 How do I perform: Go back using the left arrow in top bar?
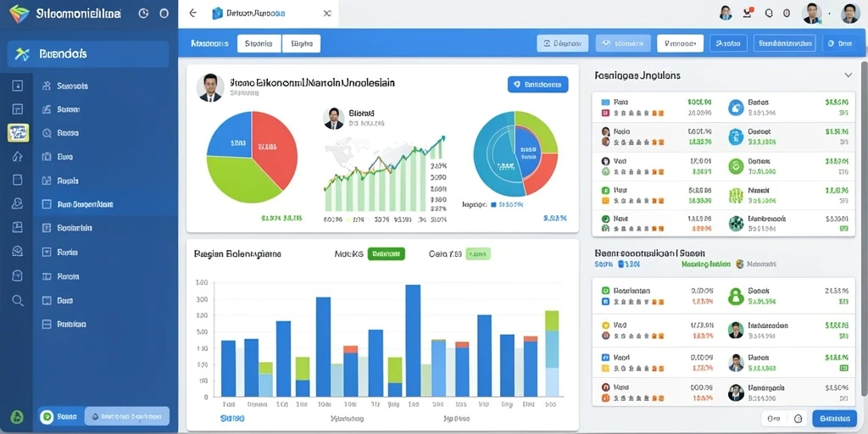point(192,14)
